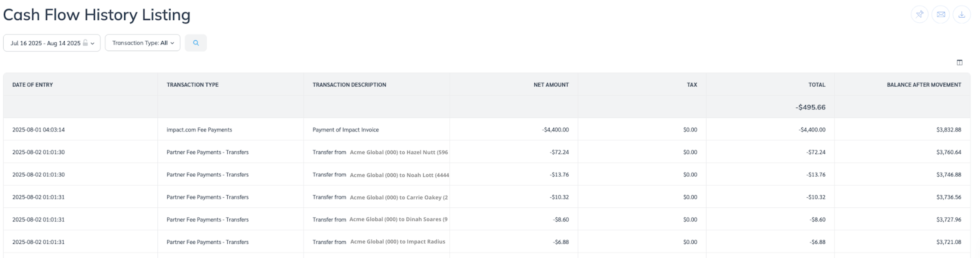Click the -$72.24 value in the Total column
Image resolution: width=980 pixels, height=258 pixels.
tap(816, 152)
